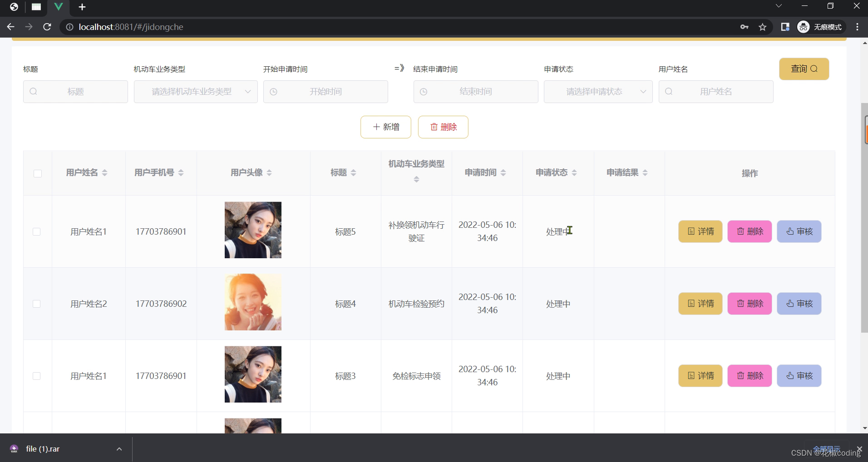Image resolution: width=868 pixels, height=462 pixels.
Task: Click 免检标志申领 cell text
Action: pos(416,376)
